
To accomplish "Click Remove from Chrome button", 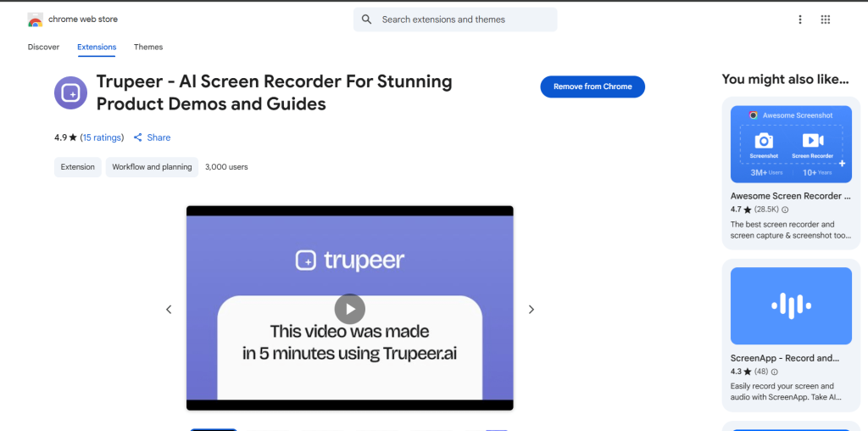I will point(593,87).
